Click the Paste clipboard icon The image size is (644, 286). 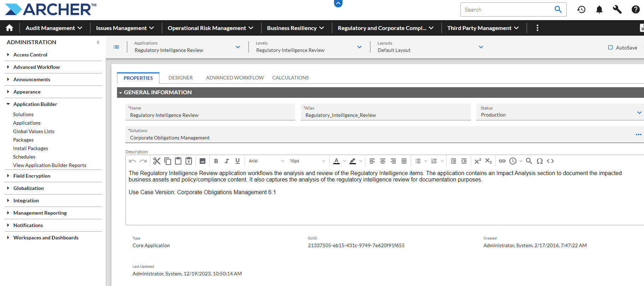click(x=178, y=161)
